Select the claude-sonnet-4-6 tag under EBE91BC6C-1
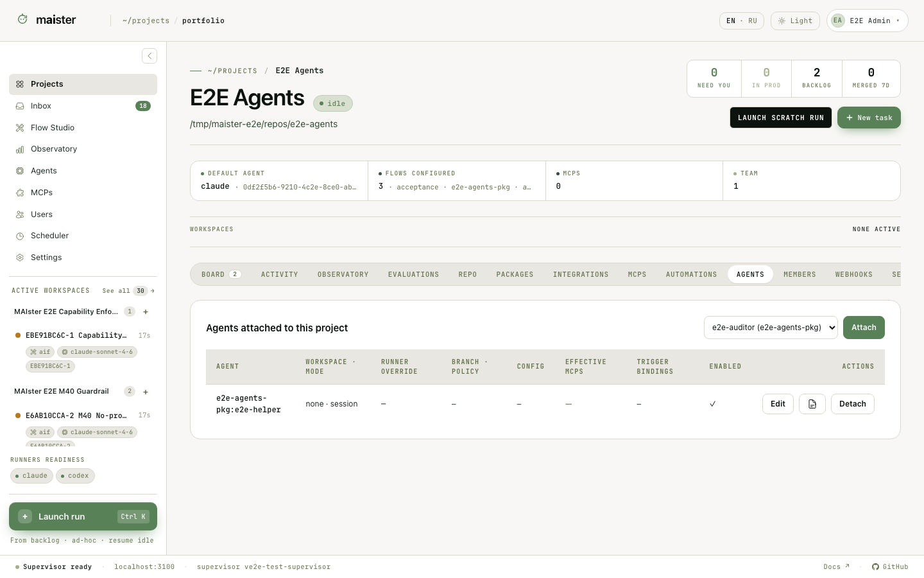Screen dimensions: 924x578 click(x=98, y=352)
